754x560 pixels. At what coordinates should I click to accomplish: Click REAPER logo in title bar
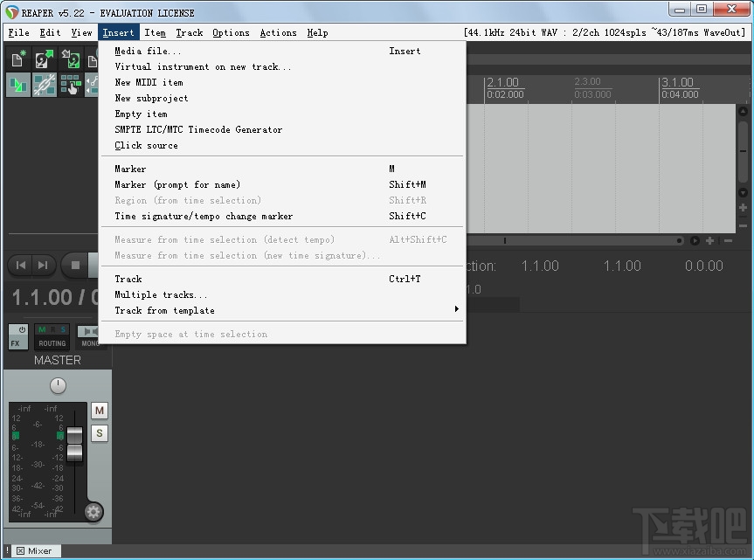click(x=11, y=12)
